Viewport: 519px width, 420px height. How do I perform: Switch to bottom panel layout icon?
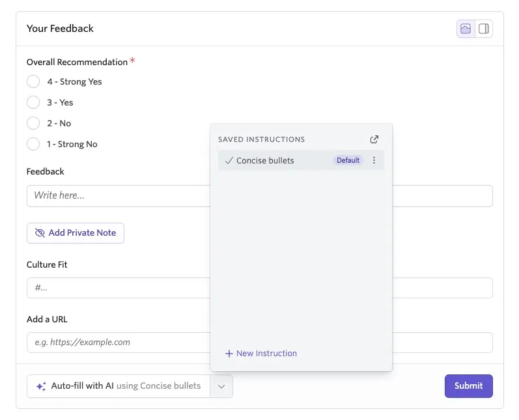click(x=466, y=29)
